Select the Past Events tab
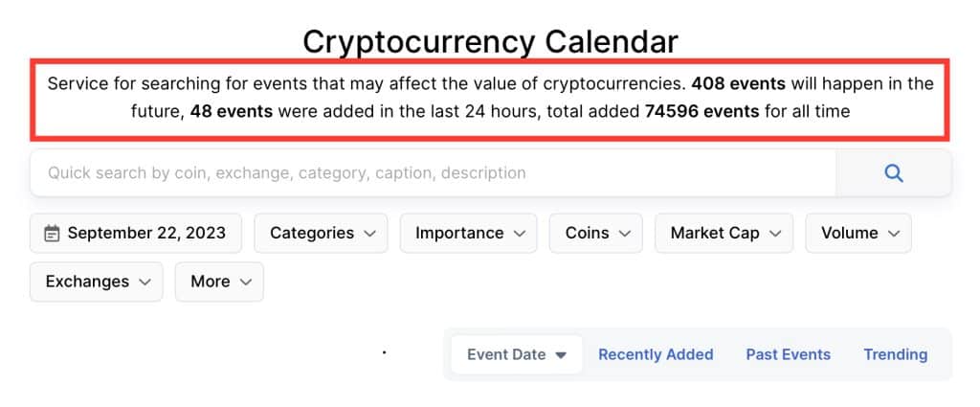The image size is (980, 407). pos(788,354)
